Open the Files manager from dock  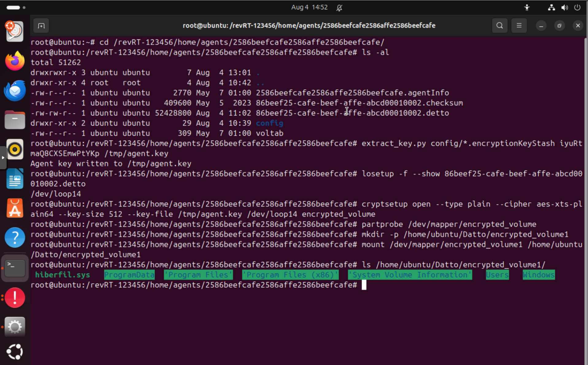pyautogui.click(x=14, y=120)
